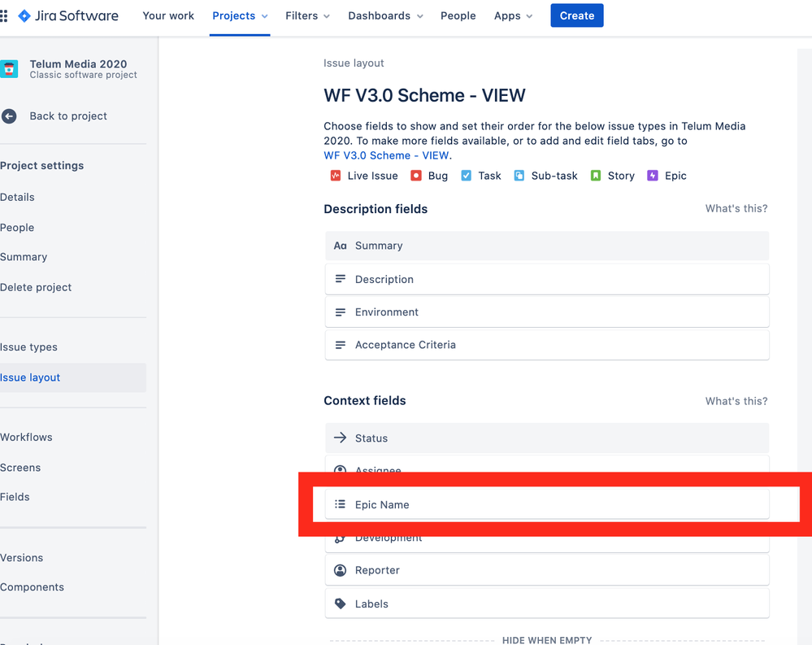
Task: Select Delete project in sidebar
Action: (x=36, y=287)
